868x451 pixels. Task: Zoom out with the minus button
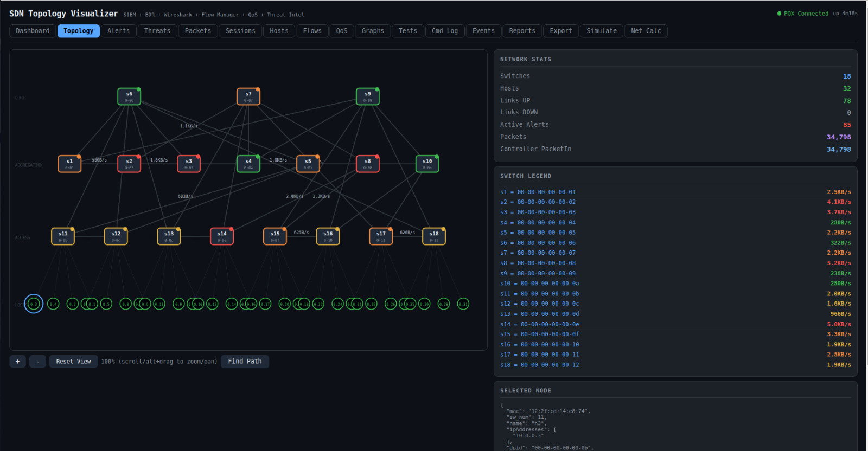37,362
